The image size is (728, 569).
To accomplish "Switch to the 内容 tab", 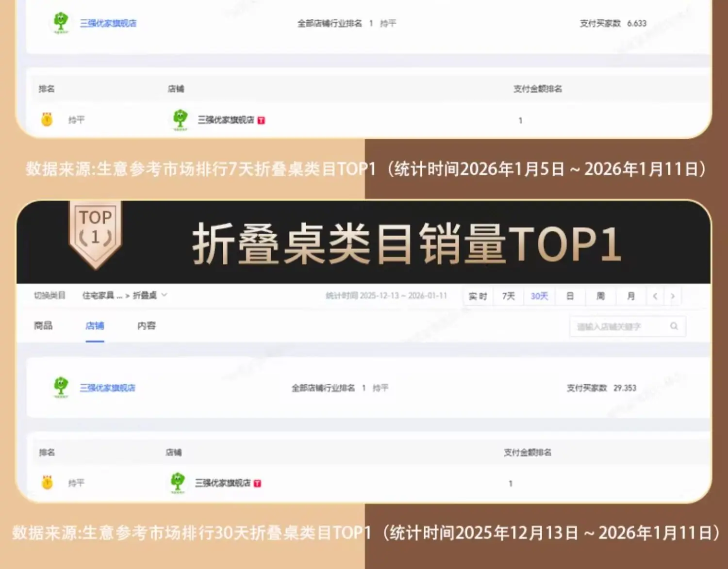I will coord(147,325).
